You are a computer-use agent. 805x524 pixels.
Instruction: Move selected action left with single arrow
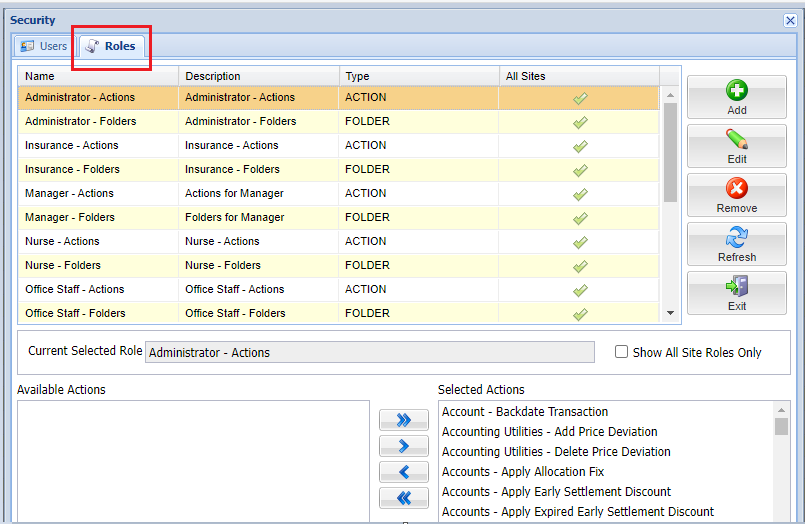click(404, 472)
